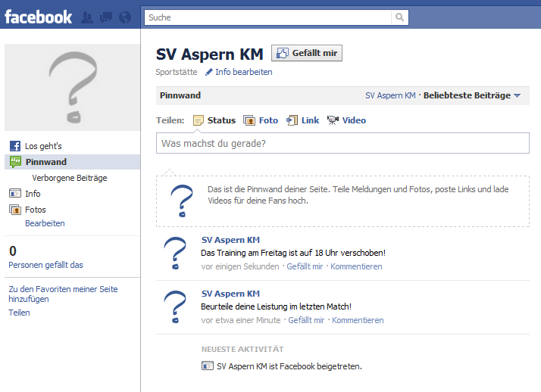Viewport: 541px width, 392px height.
Task: Click the pencil icon beside Info bearbeiten
Action: pos(208,72)
